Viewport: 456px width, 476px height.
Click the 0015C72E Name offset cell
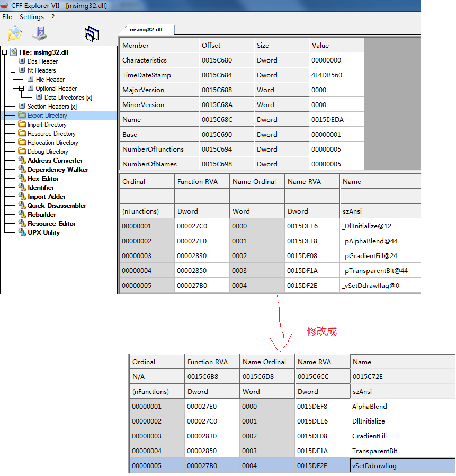pyautogui.click(x=403, y=377)
